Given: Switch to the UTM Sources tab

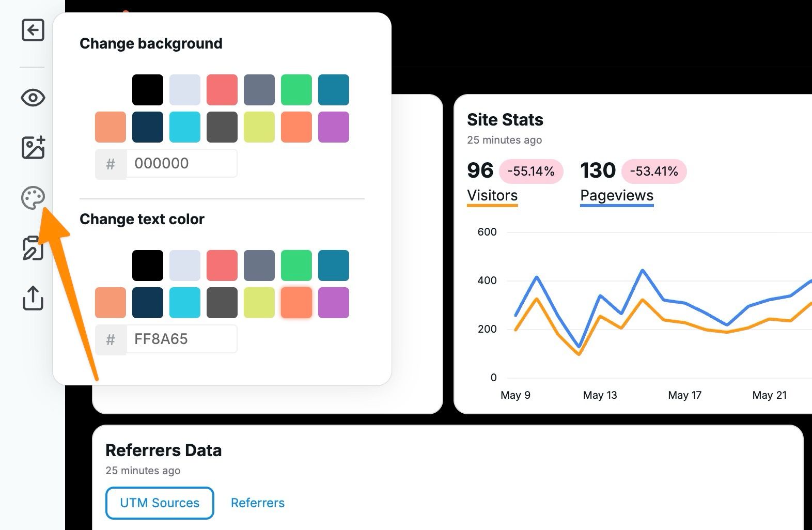Looking at the screenshot, I should click(160, 503).
